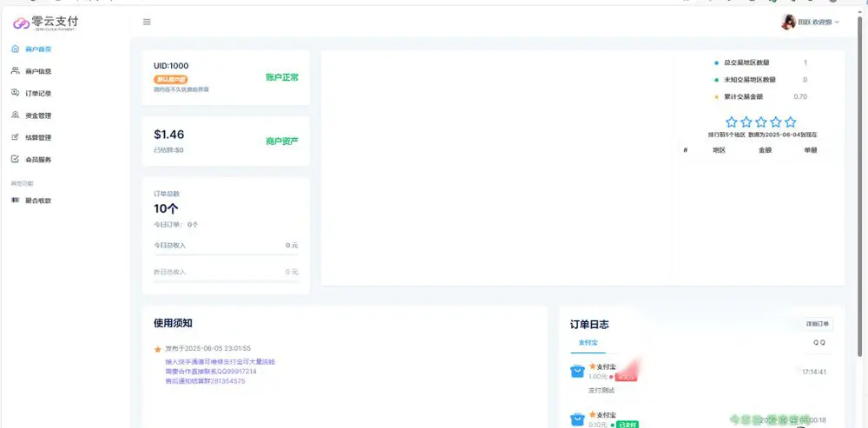Click the user avatar picture
The height and width of the screenshot is (428, 868).
[788, 23]
